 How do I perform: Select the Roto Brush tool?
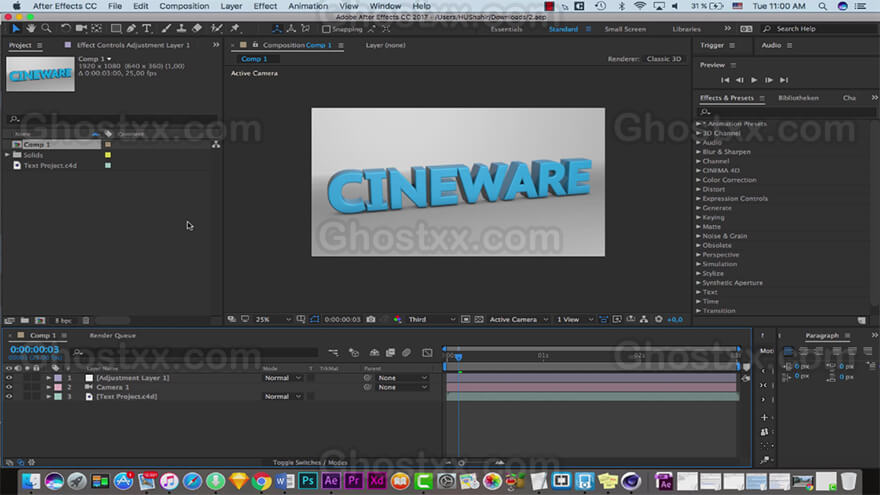coord(217,28)
